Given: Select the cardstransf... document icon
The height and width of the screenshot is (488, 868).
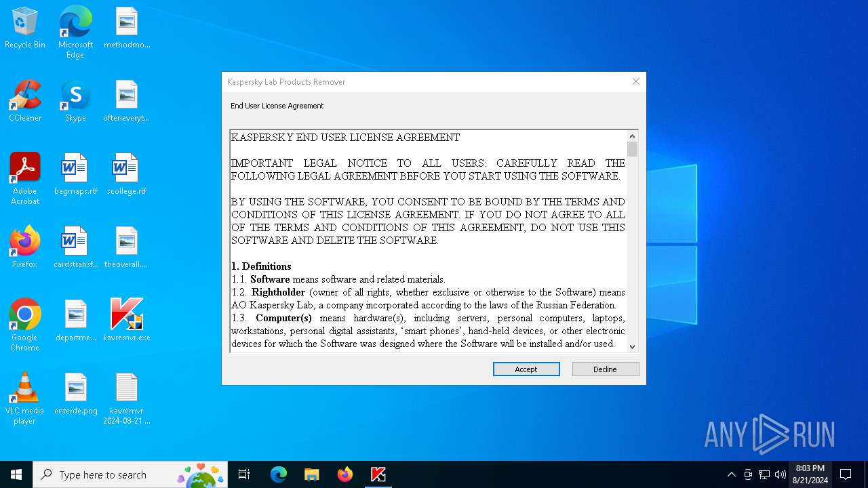Looking at the screenshot, I should (x=75, y=248).
